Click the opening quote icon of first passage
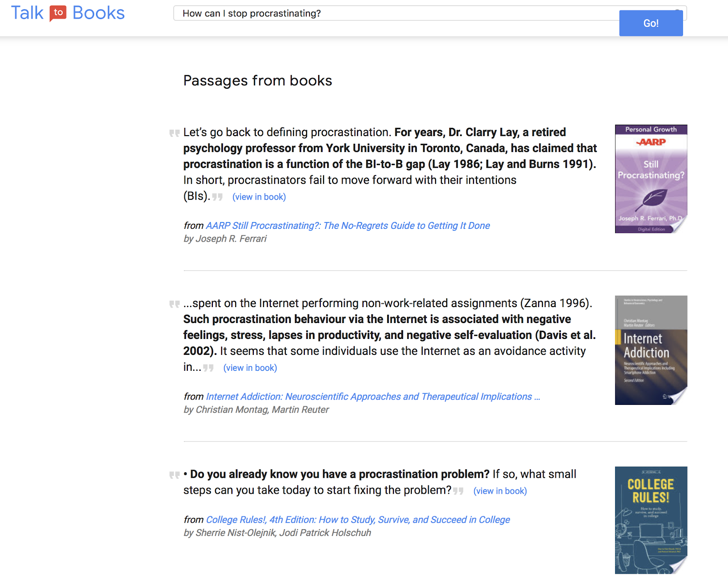This screenshot has height=586, width=728. [x=174, y=133]
